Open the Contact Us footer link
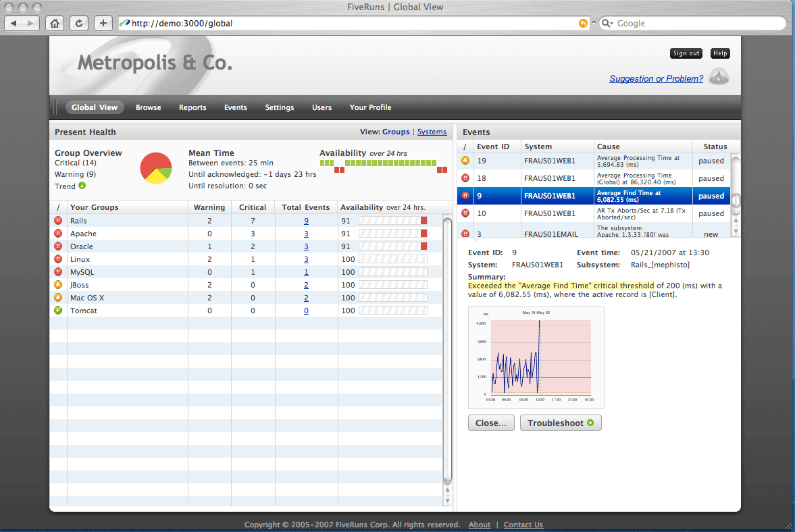795x532 pixels. point(523,525)
